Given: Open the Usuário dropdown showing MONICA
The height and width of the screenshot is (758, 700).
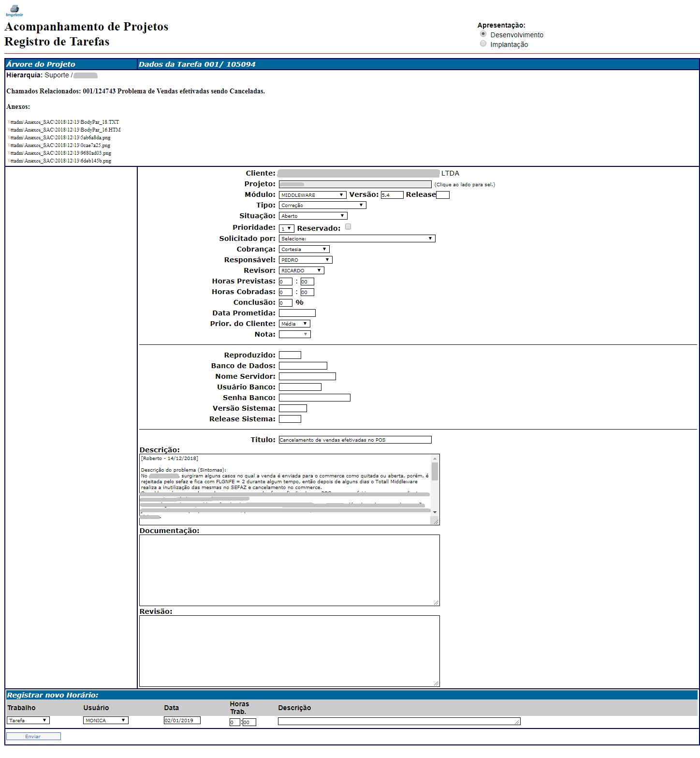Looking at the screenshot, I should tap(105, 720).
